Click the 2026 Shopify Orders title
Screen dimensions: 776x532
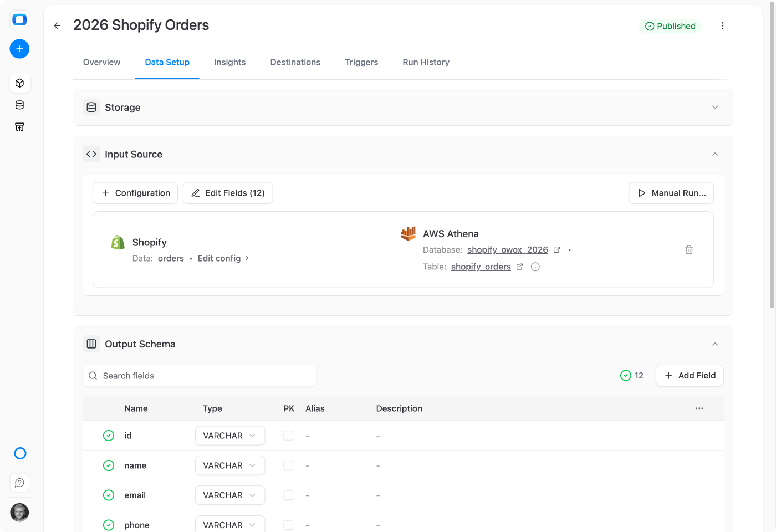pos(141,25)
